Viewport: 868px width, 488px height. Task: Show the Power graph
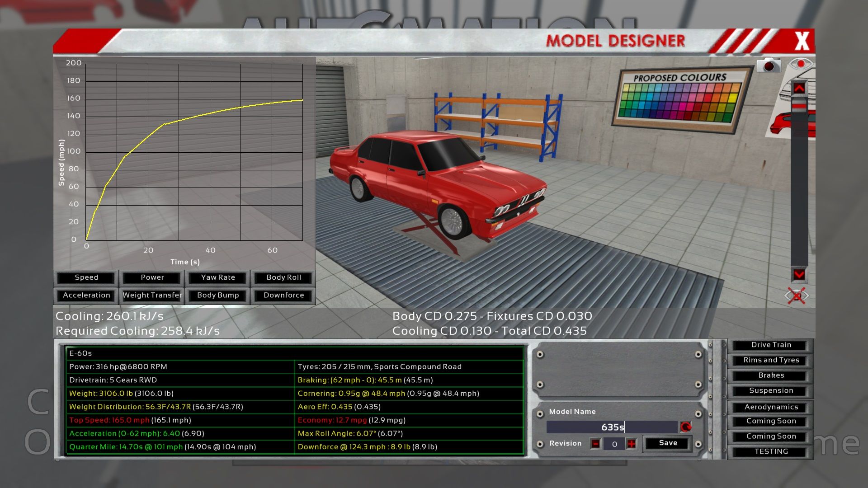click(x=152, y=277)
